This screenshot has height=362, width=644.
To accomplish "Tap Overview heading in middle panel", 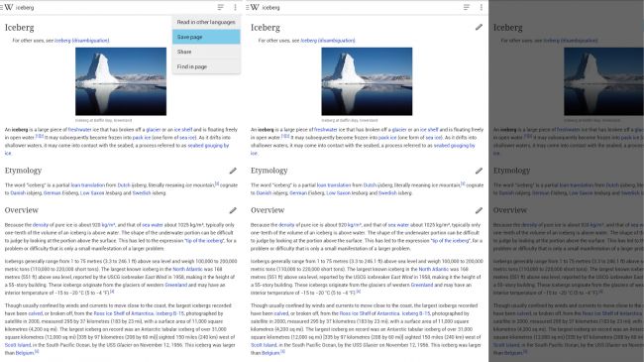I will pos(268,210).
